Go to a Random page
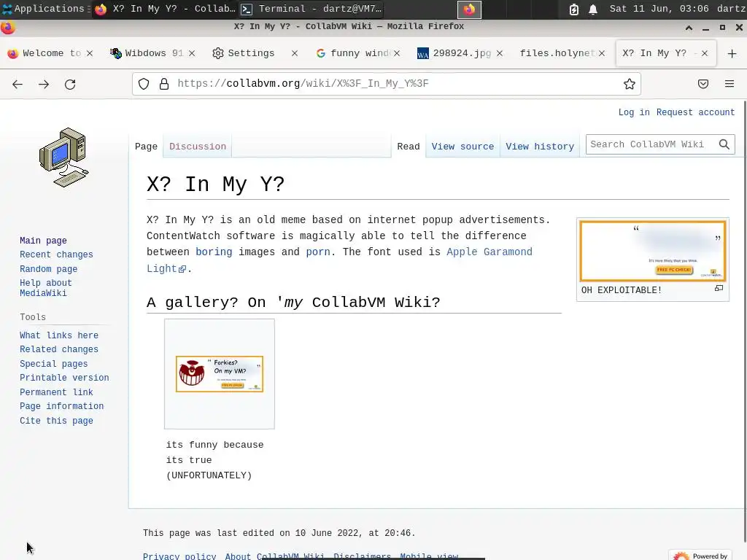Viewport: 747px width, 560px height. pos(49,269)
